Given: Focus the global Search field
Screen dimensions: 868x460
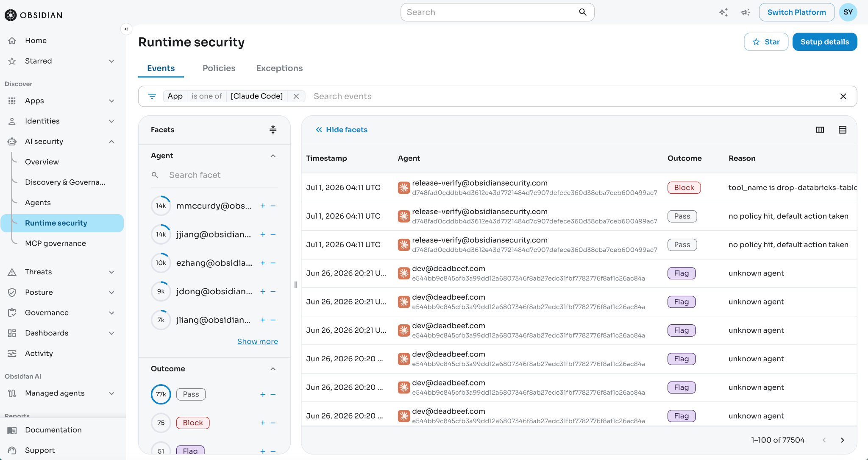Looking at the screenshot, I should (x=498, y=12).
